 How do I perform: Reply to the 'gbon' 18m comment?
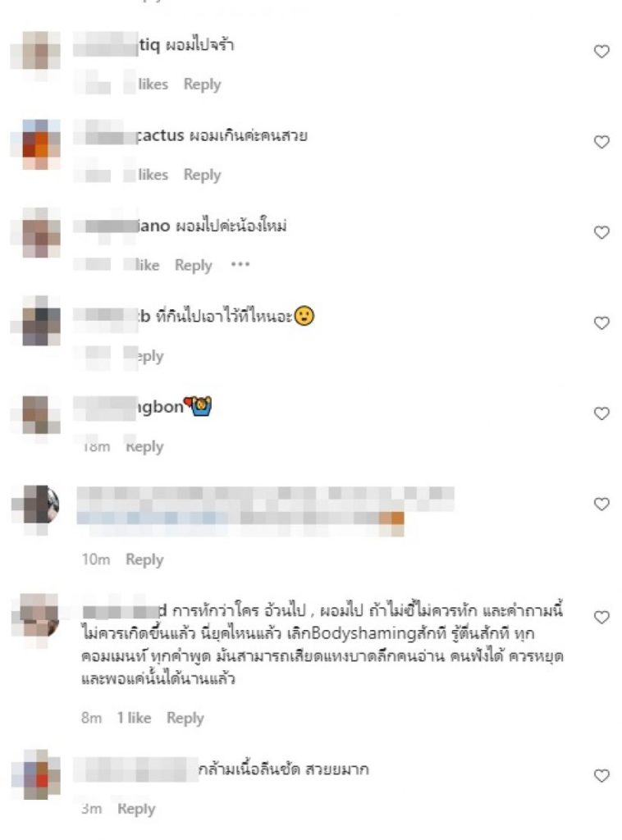[x=144, y=446]
